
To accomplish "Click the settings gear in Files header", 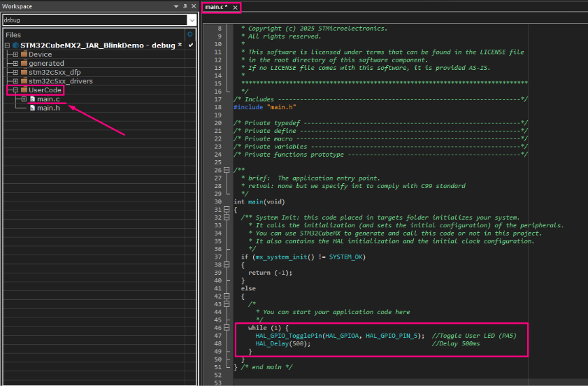I will 189,34.
